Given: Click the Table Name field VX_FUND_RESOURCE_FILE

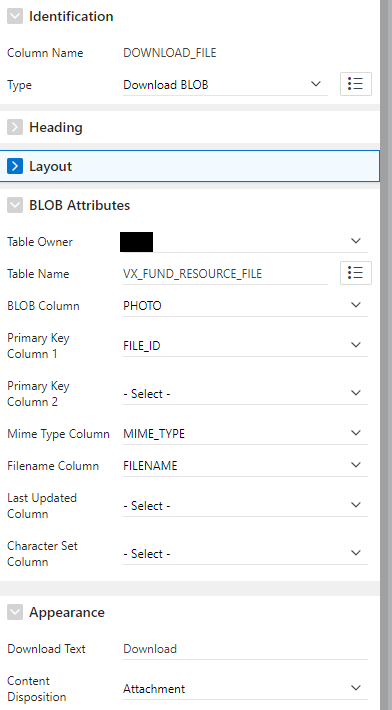Looking at the screenshot, I should click(x=225, y=273).
